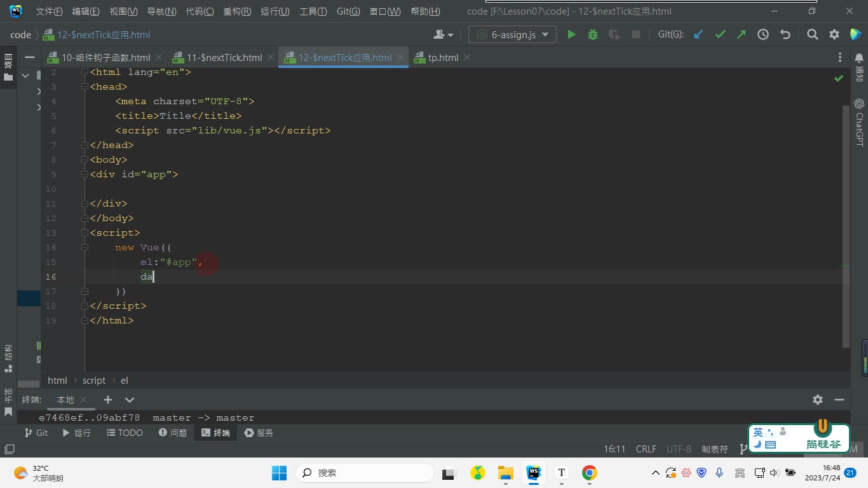Image resolution: width=868 pixels, height=488 pixels.
Task: Start debugging with the bug icon
Action: pyautogui.click(x=593, y=35)
